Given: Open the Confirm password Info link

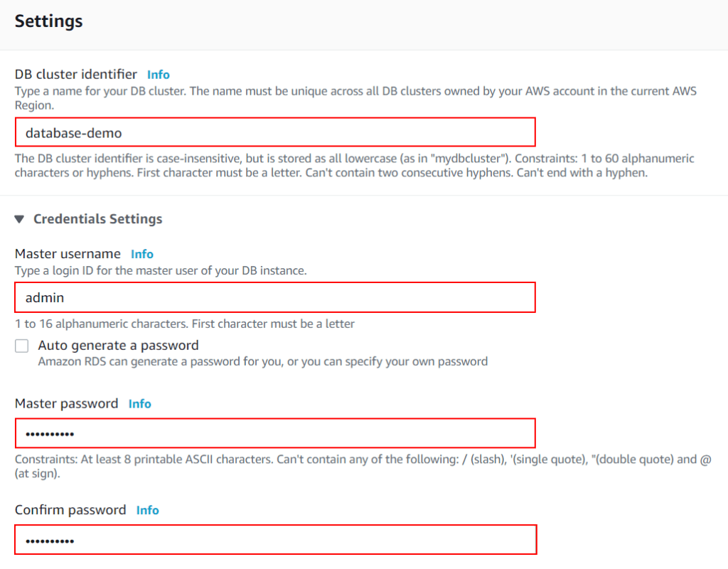Looking at the screenshot, I should pos(147,510).
